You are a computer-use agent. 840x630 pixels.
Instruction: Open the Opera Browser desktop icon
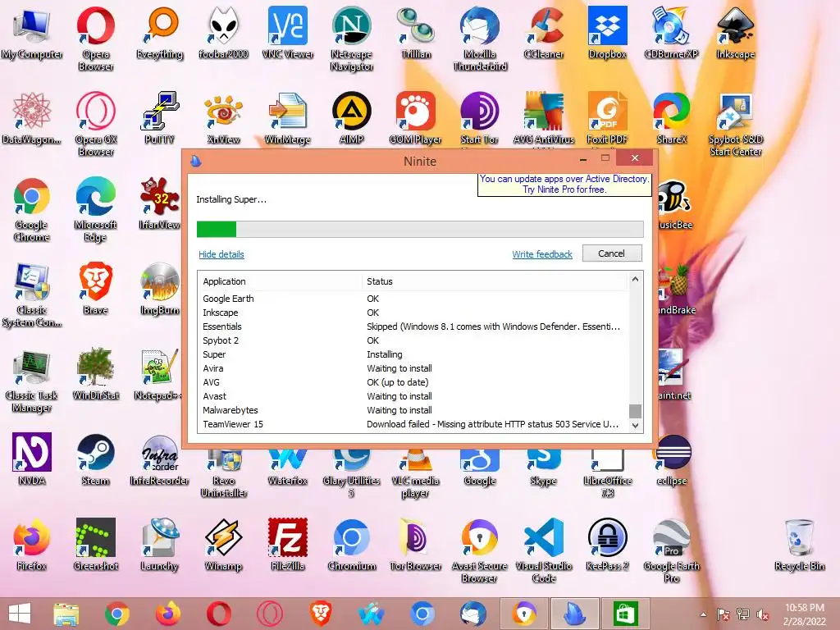tap(95, 39)
